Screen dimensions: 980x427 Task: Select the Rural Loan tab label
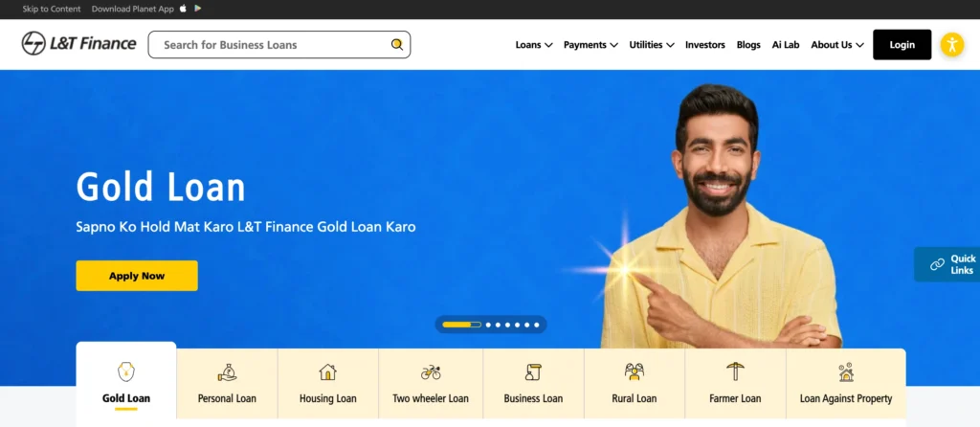[635, 398]
